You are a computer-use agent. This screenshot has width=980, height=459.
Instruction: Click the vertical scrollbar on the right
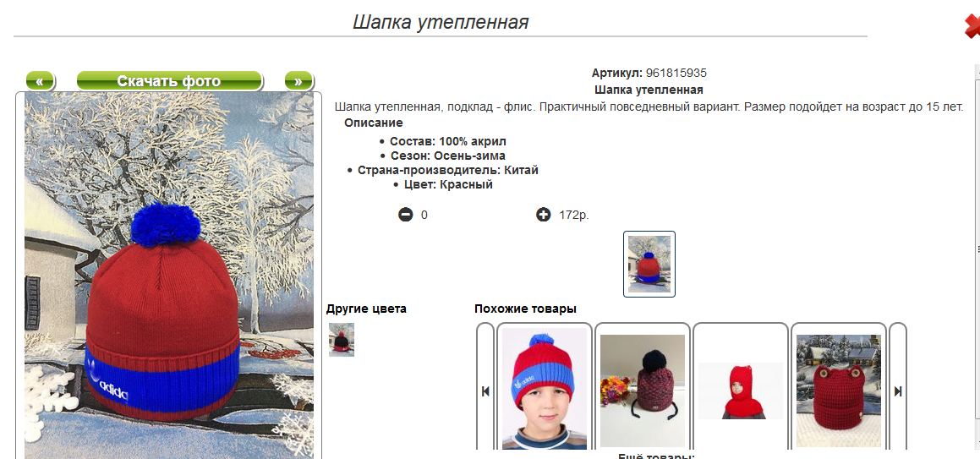point(977,250)
